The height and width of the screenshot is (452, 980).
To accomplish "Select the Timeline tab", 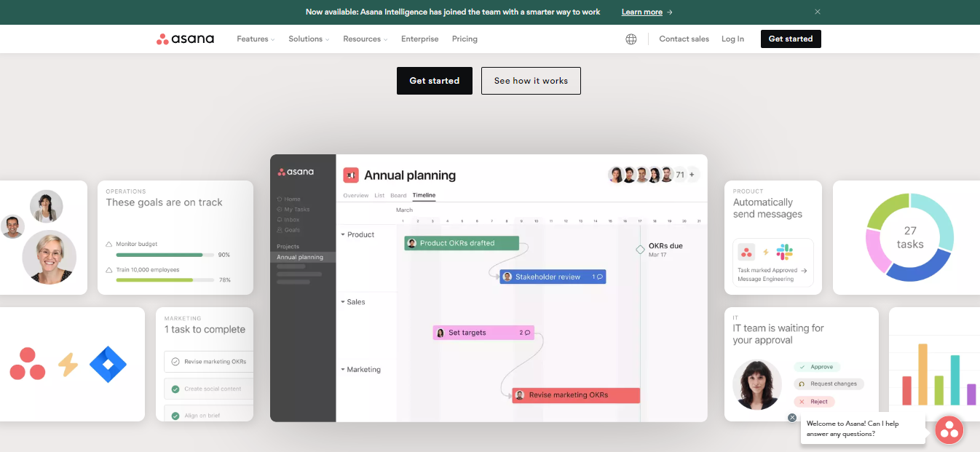I will 424,195.
